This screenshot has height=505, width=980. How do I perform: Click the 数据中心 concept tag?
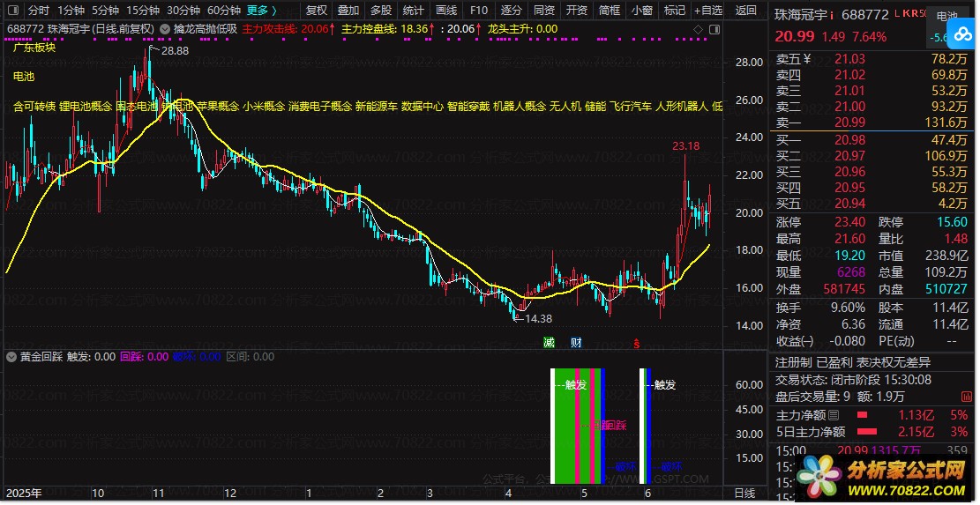(423, 106)
